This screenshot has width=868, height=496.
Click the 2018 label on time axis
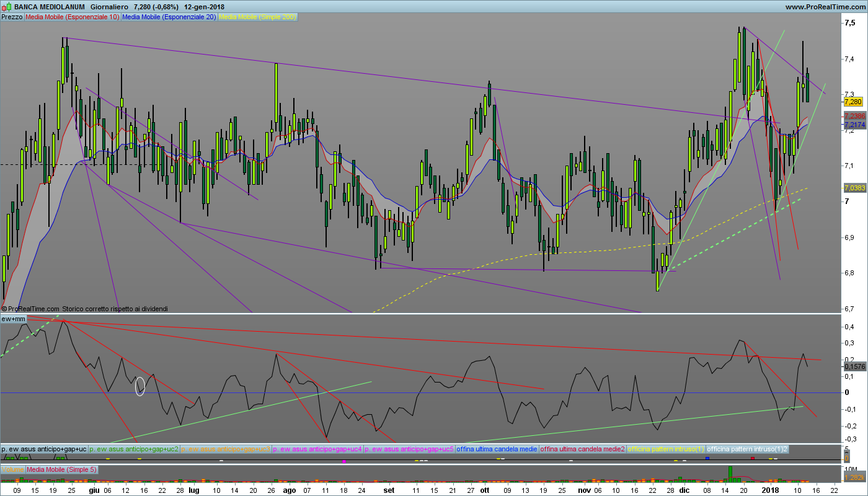[771, 490]
